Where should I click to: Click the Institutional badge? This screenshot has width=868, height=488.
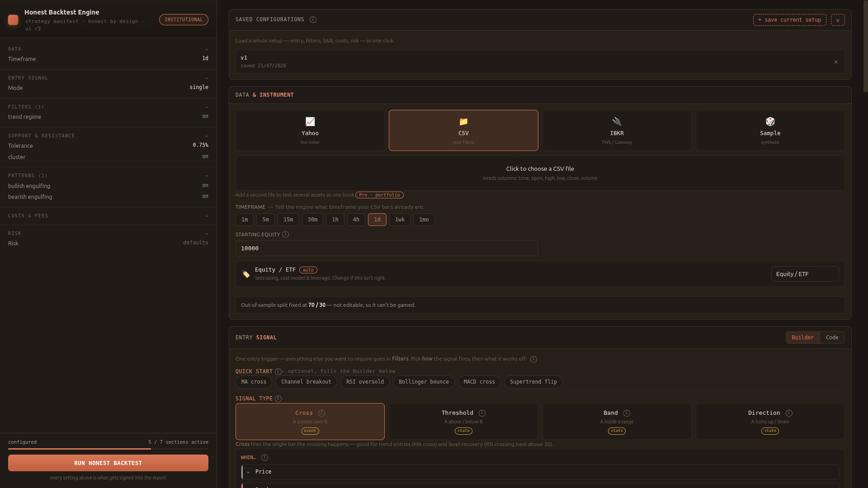coord(184,20)
